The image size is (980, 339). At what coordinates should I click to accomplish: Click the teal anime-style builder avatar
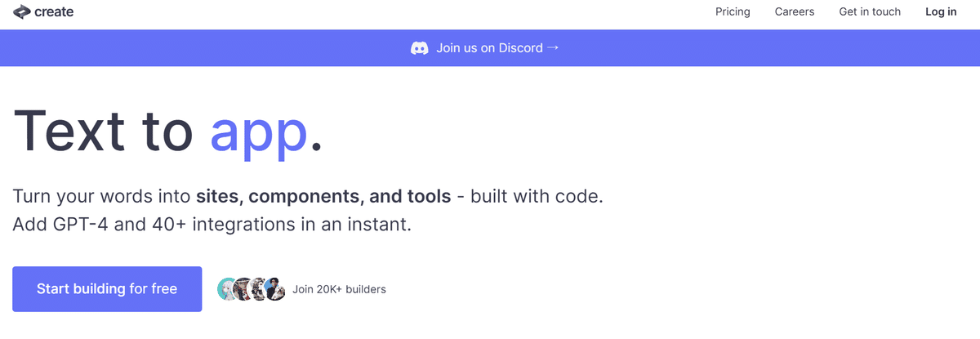point(228,288)
